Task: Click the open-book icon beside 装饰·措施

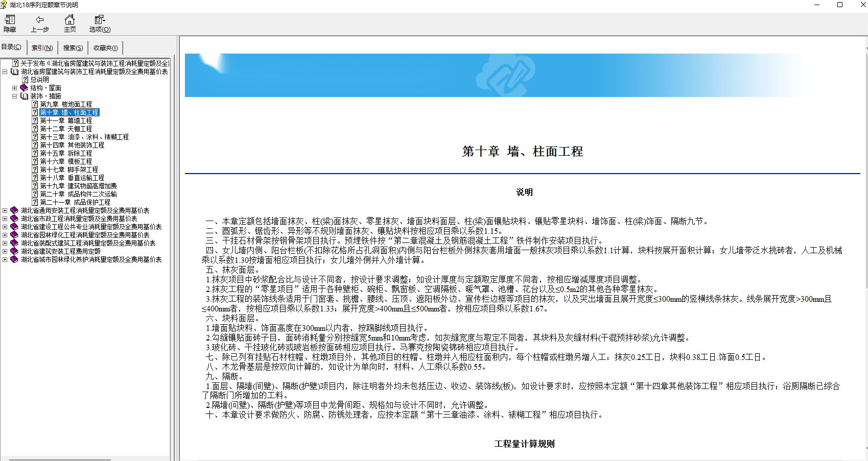Action: point(24,96)
